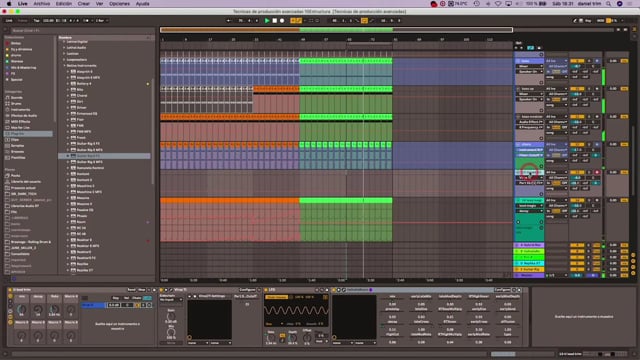Select the FM8 plug-in
640x360 pixels.
[80, 126]
